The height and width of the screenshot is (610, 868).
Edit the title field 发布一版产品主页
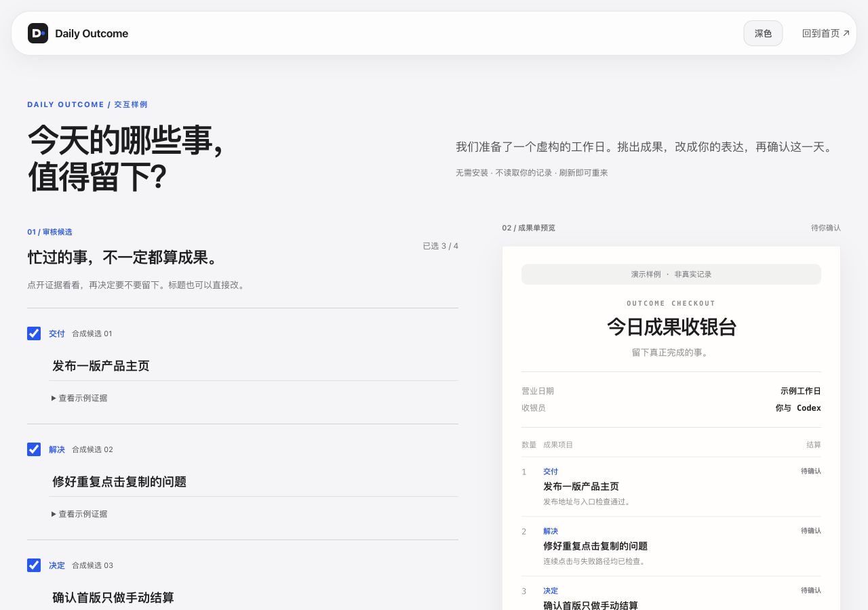(254, 366)
